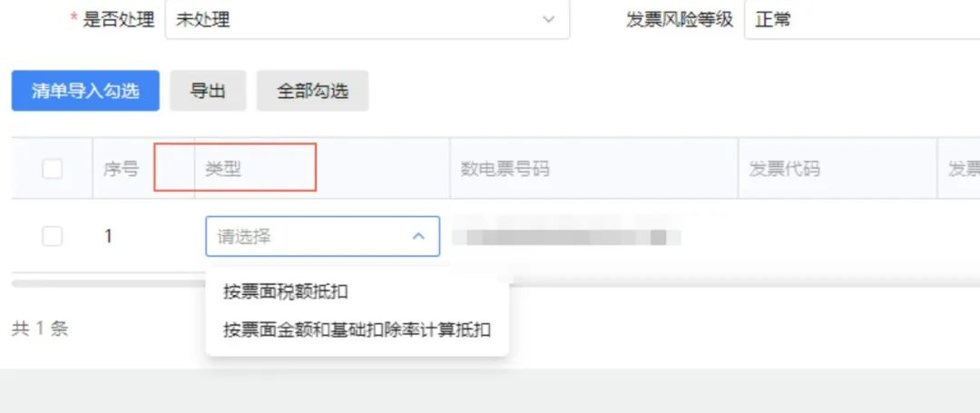Click the 类型 column header
The image size is (980, 413).
coord(223,169)
